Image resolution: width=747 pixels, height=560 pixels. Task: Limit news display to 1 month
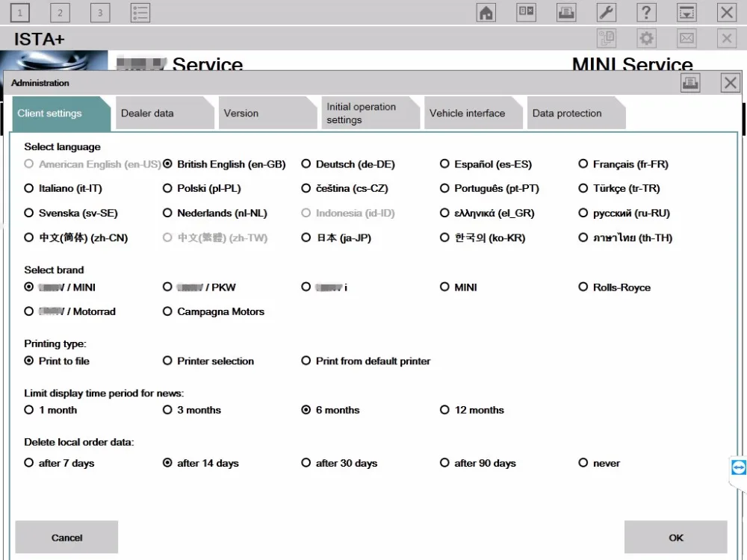51,410
